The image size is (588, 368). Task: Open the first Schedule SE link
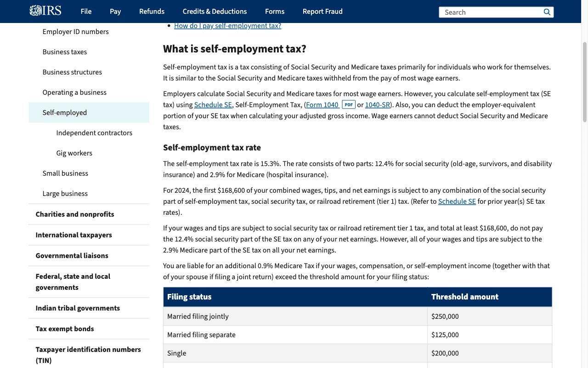(x=213, y=105)
